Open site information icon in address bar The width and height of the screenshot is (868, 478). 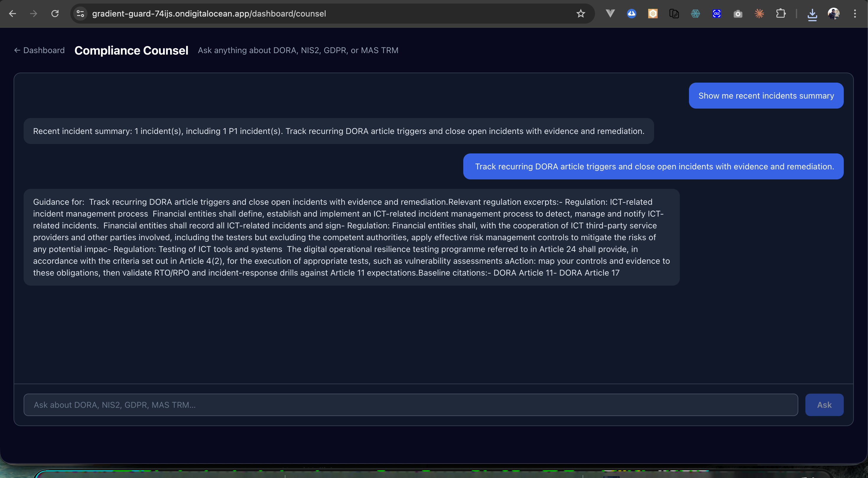pyautogui.click(x=80, y=14)
